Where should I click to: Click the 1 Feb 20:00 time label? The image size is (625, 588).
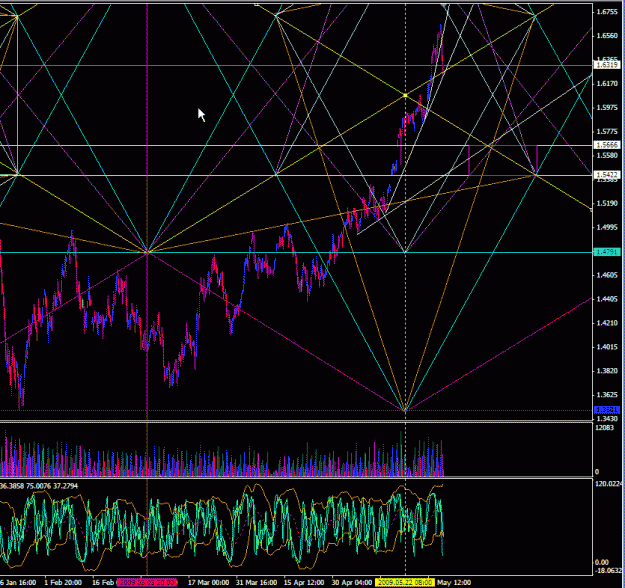coord(63,582)
